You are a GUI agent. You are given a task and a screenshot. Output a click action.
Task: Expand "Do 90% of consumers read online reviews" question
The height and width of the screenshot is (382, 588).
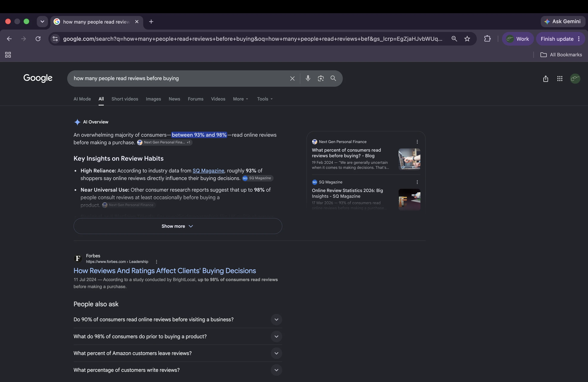pos(178,320)
